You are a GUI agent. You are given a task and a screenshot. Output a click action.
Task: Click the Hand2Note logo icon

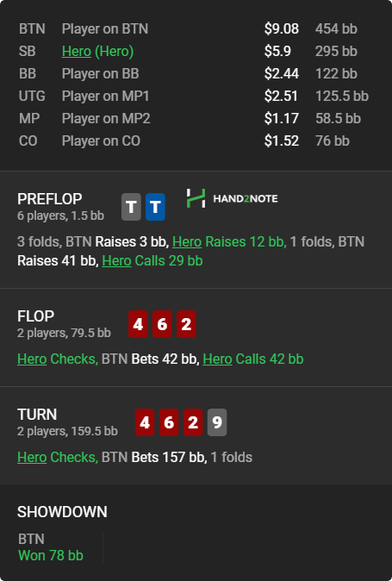[196, 198]
